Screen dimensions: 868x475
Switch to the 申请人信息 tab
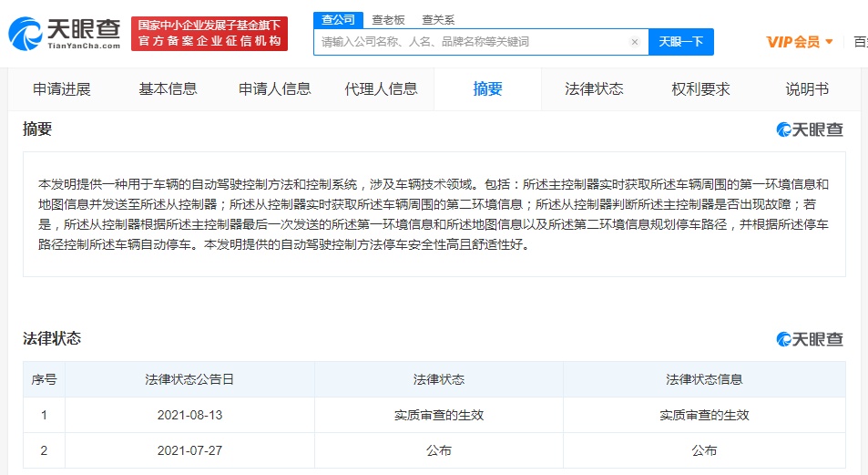(x=274, y=89)
